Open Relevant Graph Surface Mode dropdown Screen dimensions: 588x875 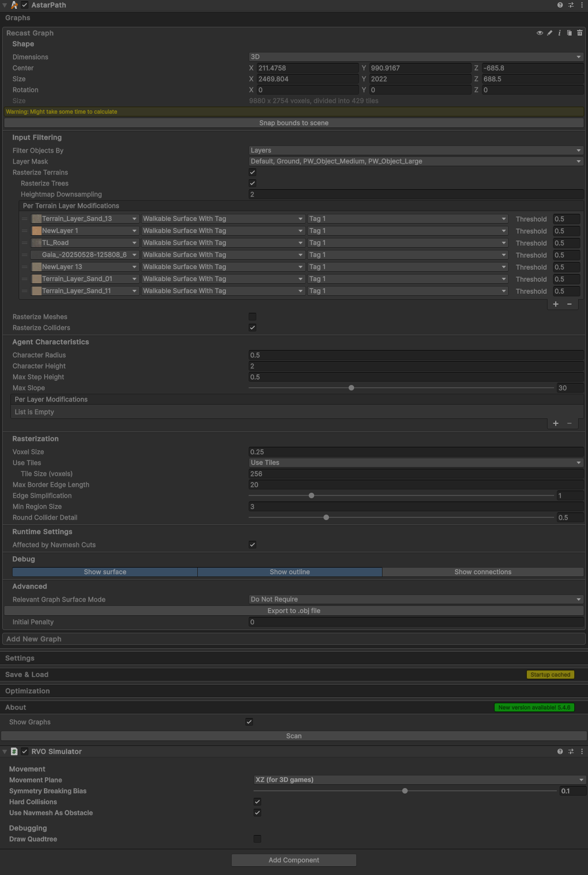coord(416,599)
